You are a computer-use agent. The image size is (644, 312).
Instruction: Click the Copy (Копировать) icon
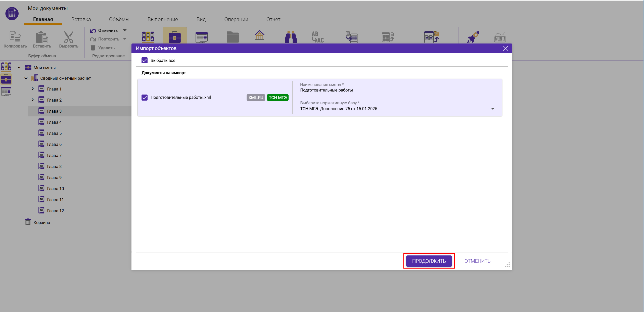(15, 37)
